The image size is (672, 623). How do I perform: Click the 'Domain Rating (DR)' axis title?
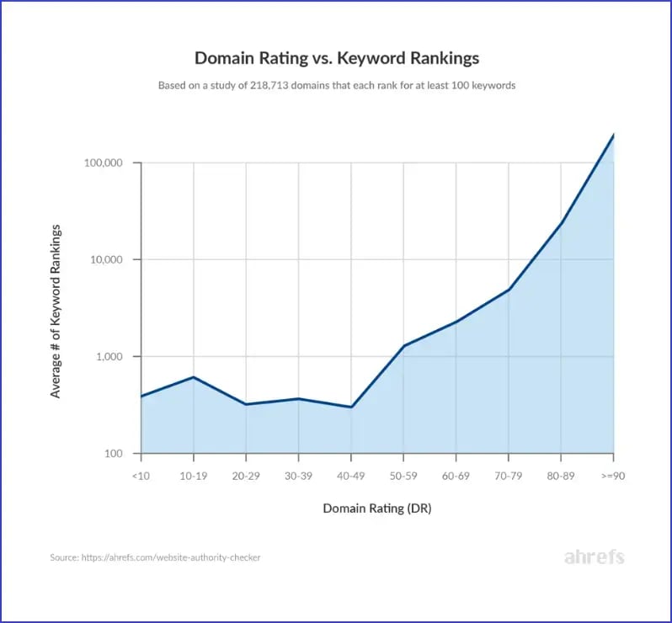[x=377, y=509]
